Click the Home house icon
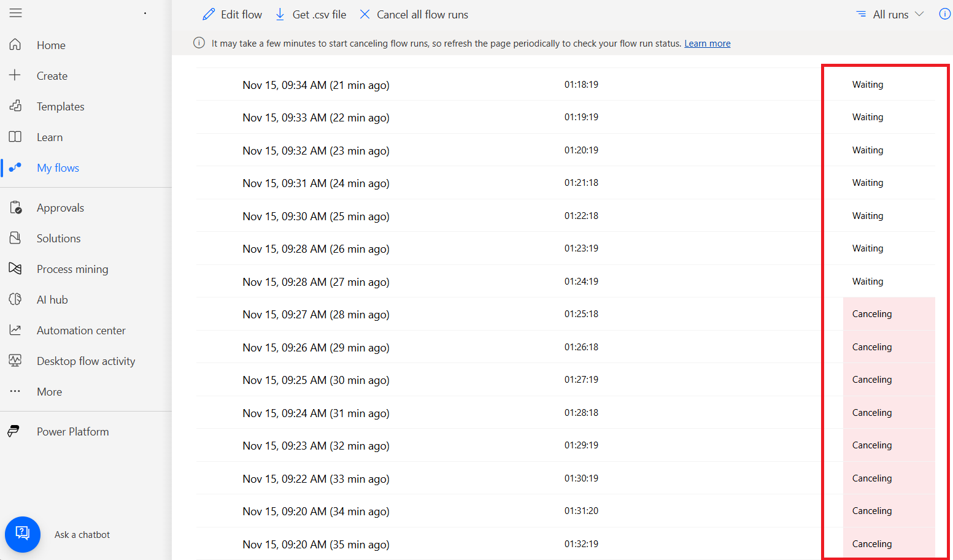Image resolution: width=953 pixels, height=560 pixels. tap(15, 45)
